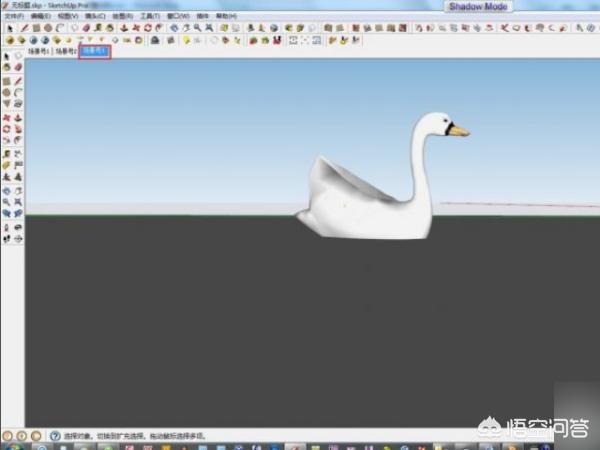Activate the Tape Measure tool
This screenshot has width=600, height=450.
pyautogui.click(x=7, y=153)
